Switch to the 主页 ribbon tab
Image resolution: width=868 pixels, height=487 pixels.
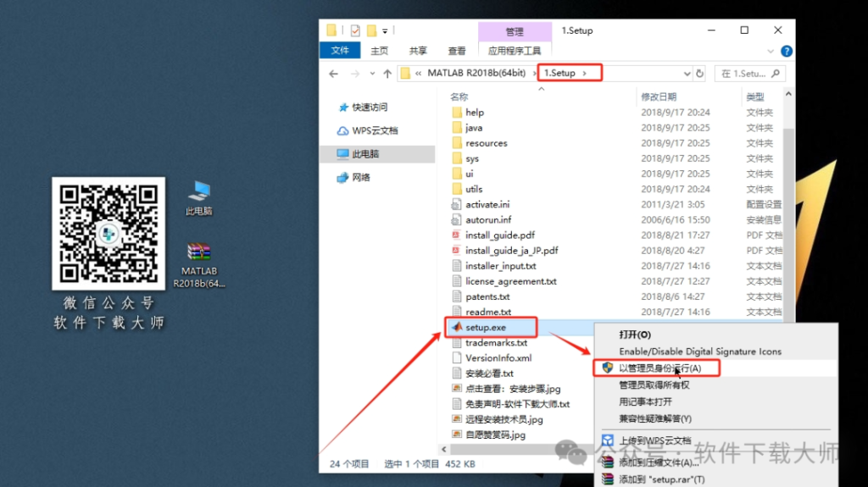point(379,51)
